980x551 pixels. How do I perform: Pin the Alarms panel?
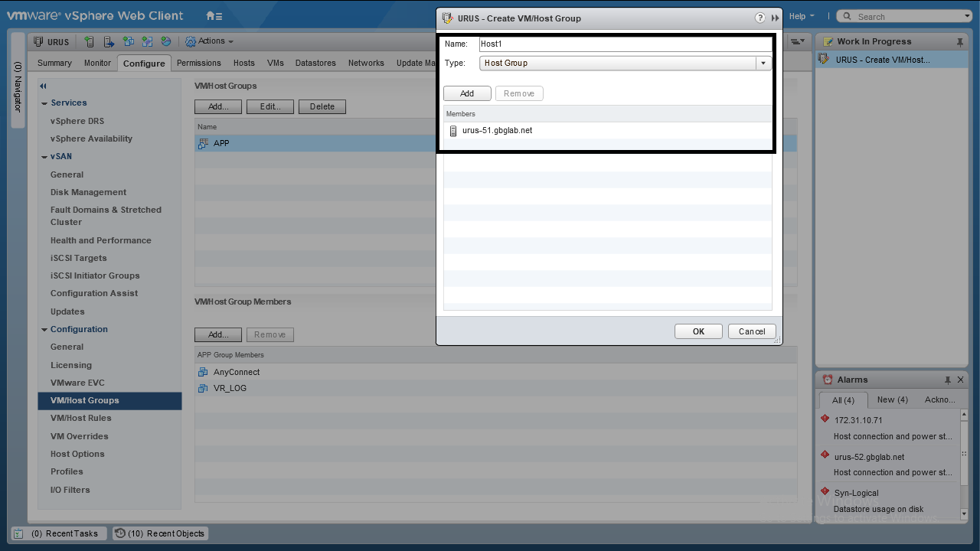[x=948, y=380]
